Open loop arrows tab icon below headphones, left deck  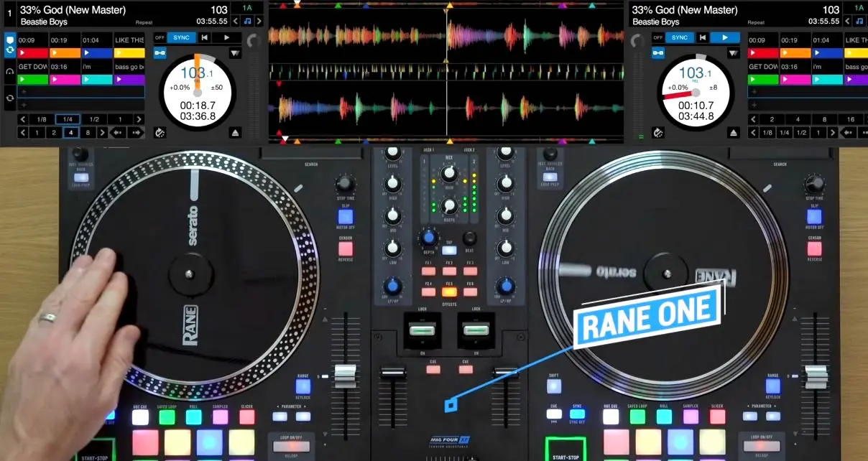pyautogui.click(x=10, y=98)
